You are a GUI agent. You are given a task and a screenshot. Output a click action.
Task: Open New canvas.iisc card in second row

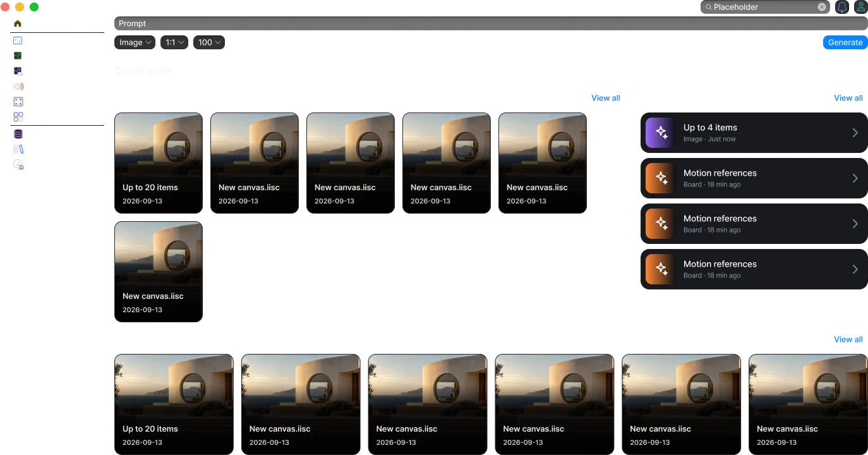pyautogui.click(x=159, y=272)
